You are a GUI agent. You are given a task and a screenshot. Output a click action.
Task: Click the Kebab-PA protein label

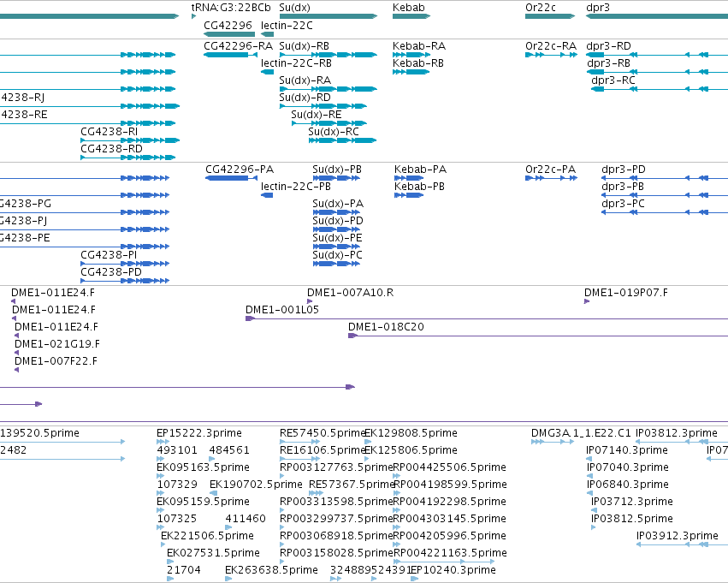[x=420, y=170]
